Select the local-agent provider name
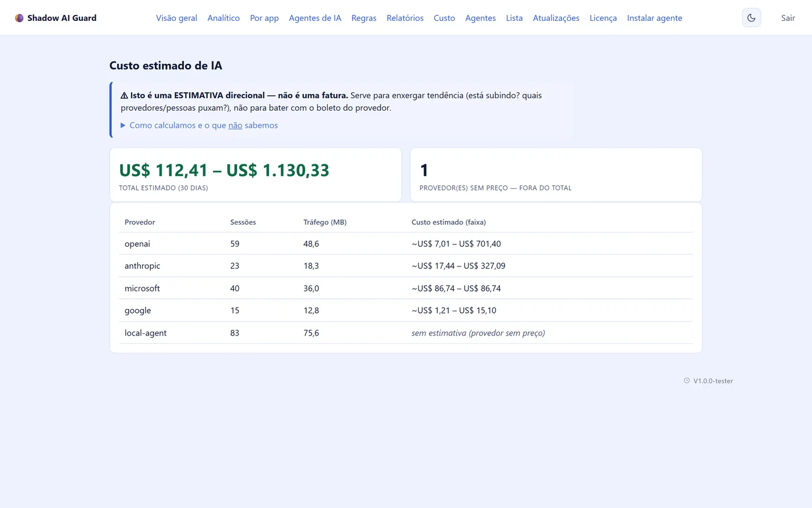Screen dimensions: 812x508 click(146, 333)
